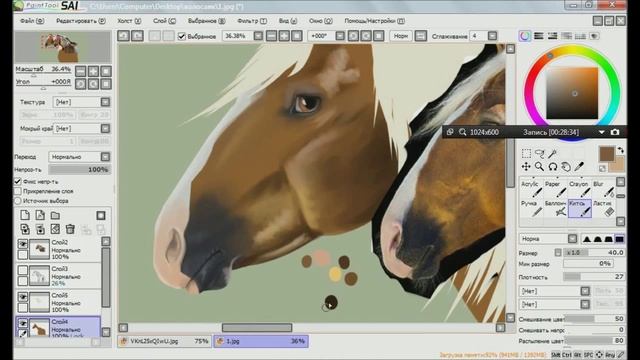Choose the Кисть brush tool
This screenshot has height=360, width=640.
coord(580,208)
